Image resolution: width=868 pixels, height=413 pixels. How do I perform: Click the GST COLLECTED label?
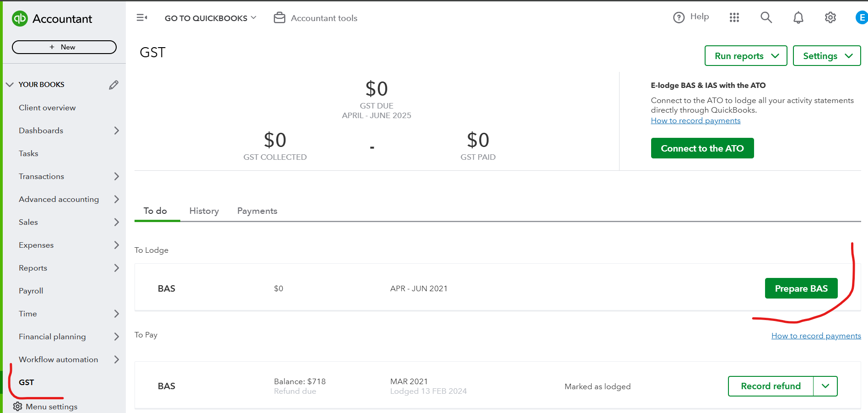pyautogui.click(x=275, y=157)
